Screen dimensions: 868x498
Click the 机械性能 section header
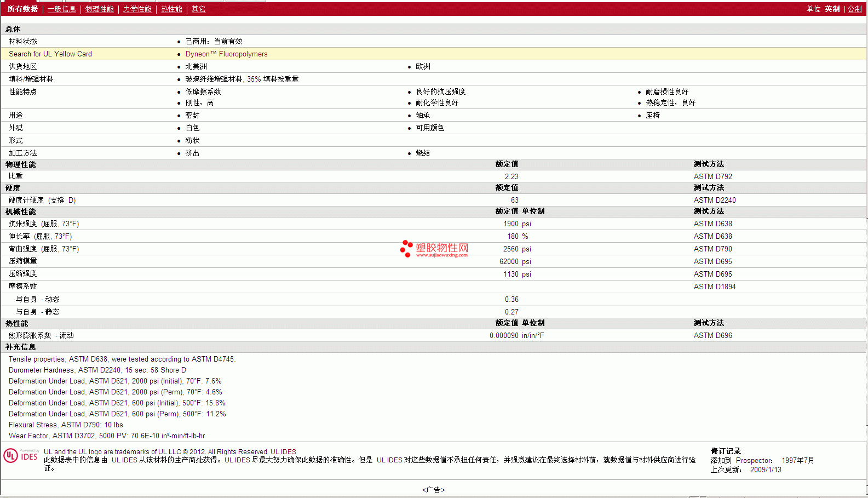[21, 211]
